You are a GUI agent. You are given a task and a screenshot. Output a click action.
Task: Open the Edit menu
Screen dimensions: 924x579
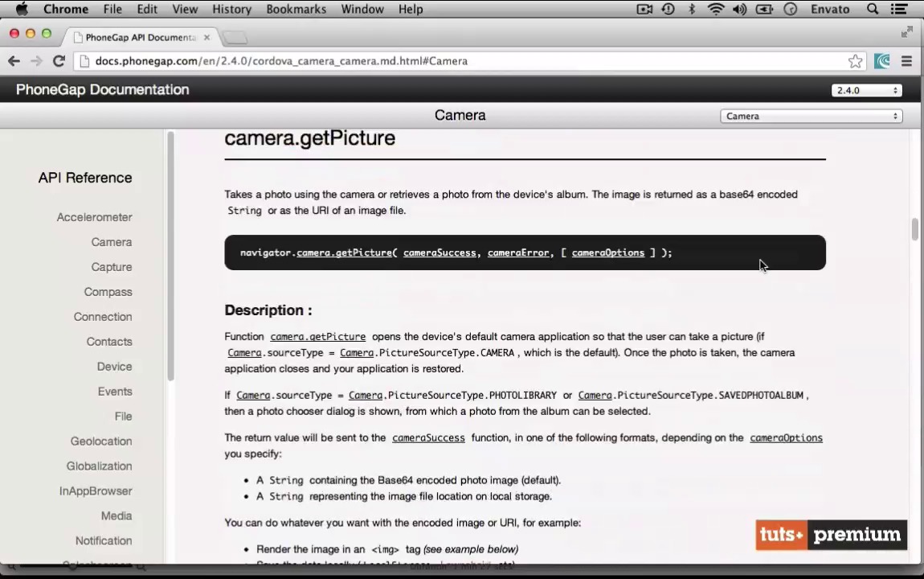[x=147, y=9]
